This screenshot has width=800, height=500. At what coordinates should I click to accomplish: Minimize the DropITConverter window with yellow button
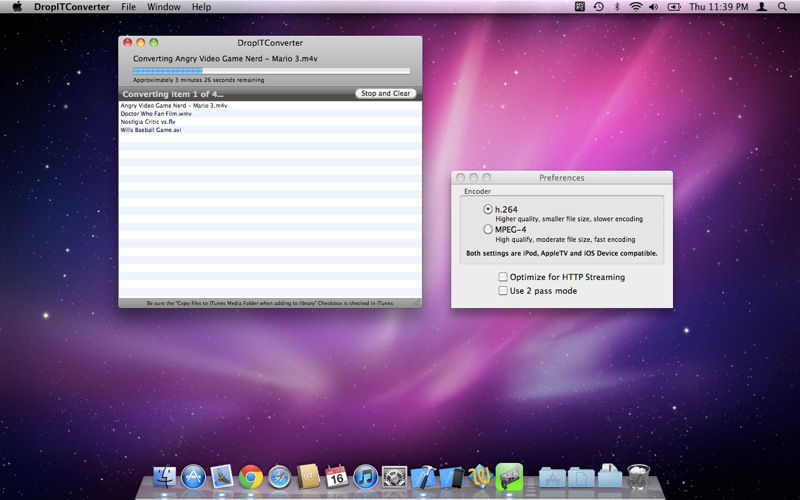tap(140, 43)
